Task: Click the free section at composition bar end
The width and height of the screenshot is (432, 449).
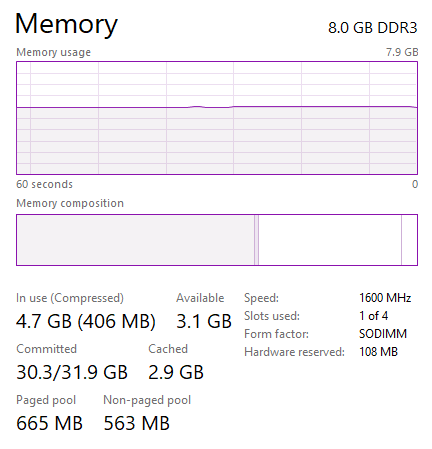Action: tap(409, 240)
